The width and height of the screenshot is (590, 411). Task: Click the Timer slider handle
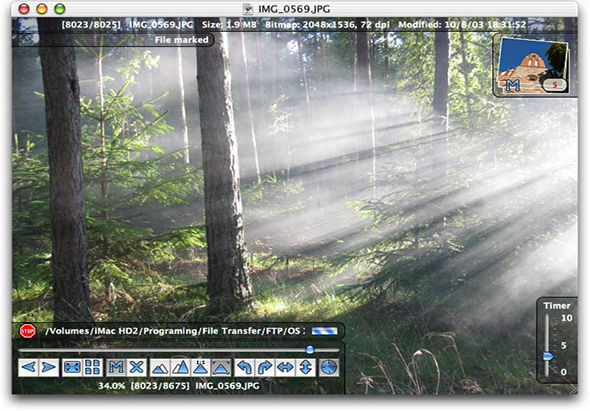[x=548, y=356]
